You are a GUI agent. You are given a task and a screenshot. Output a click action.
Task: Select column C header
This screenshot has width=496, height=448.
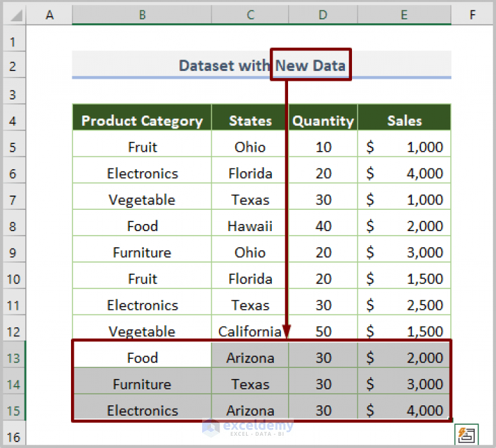coord(250,15)
